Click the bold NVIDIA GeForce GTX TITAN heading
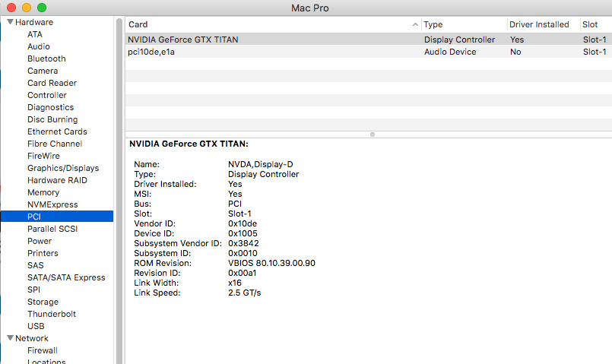Screen dimensions: 612x364 (189, 144)
